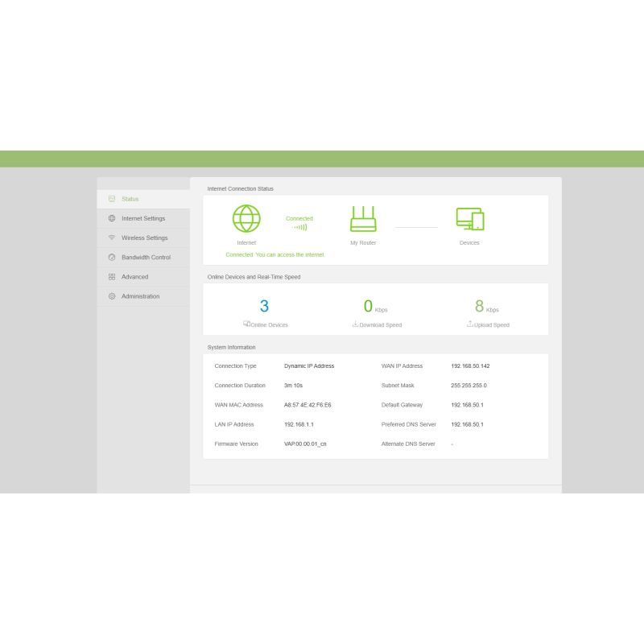The width and height of the screenshot is (644, 644).
Task: Click the Download Speed label
Action: point(380,325)
